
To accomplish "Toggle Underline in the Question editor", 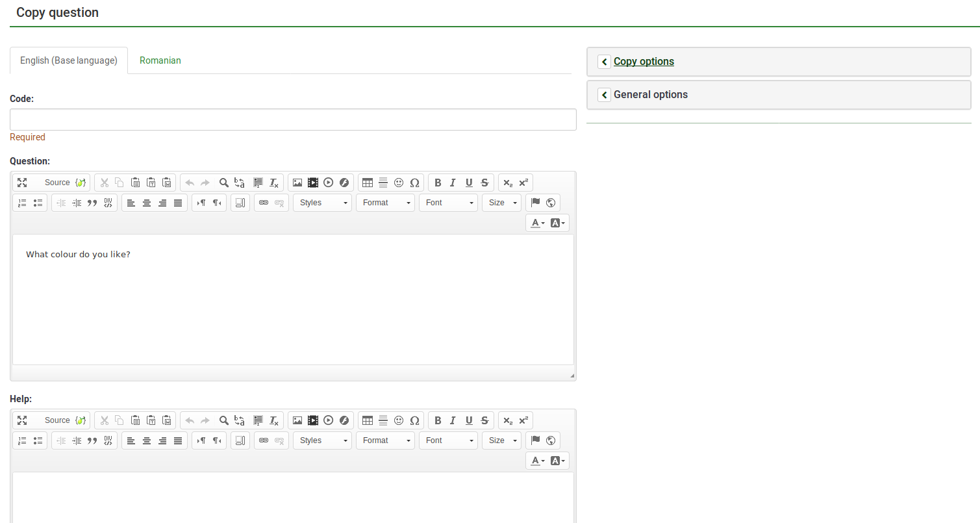I will point(469,183).
